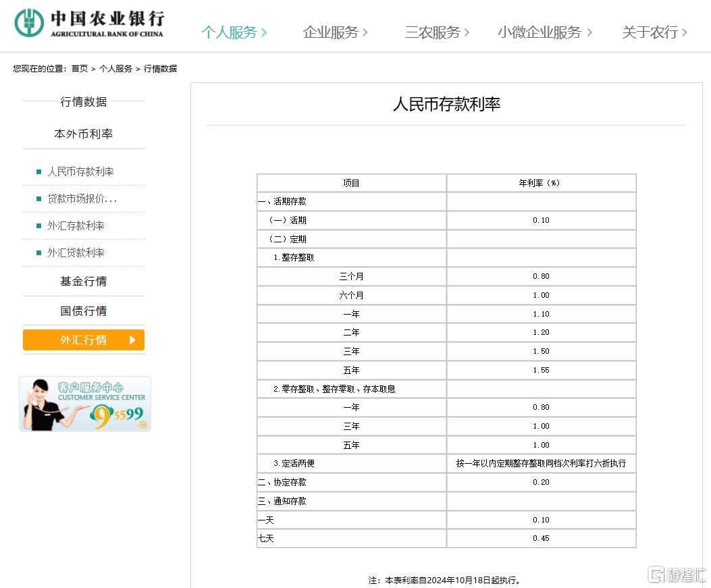Click 个人服务 breadcrumb link
Viewport: 711px width, 588px height.
point(115,69)
